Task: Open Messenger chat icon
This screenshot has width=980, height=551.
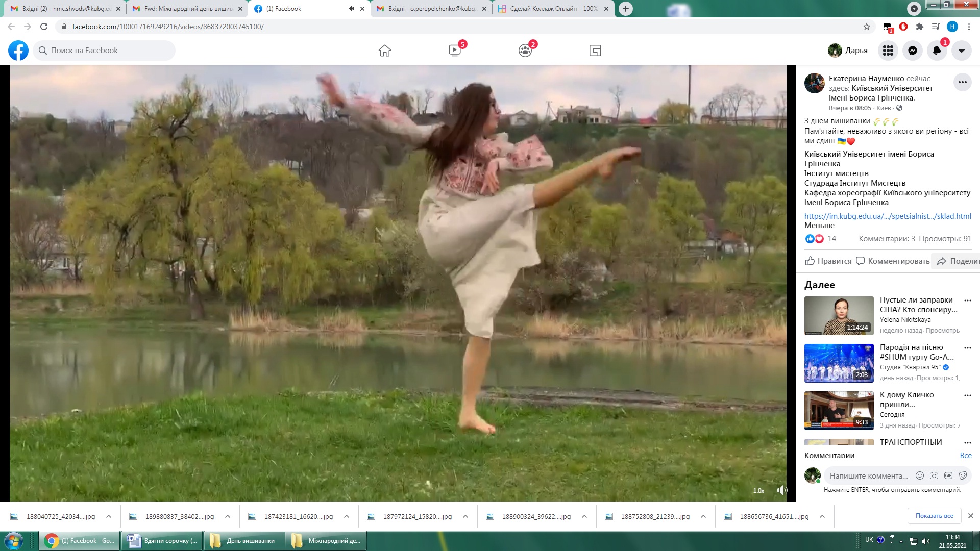Action: [912, 51]
